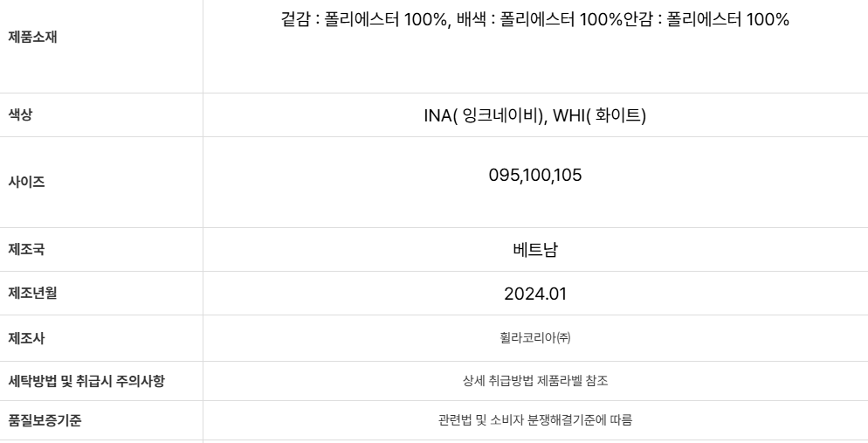Select the 095,100,105 size values
The image size is (868, 443).
tap(535, 176)
